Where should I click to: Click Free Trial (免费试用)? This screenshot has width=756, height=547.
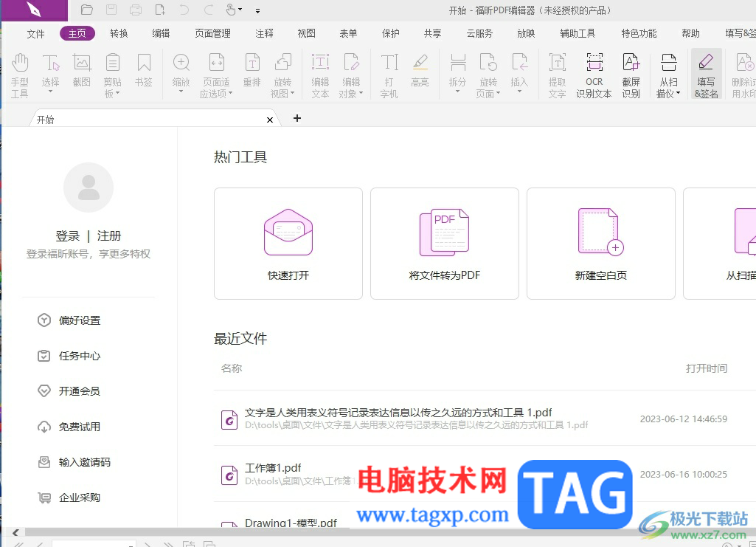click(x=69, y=427)
